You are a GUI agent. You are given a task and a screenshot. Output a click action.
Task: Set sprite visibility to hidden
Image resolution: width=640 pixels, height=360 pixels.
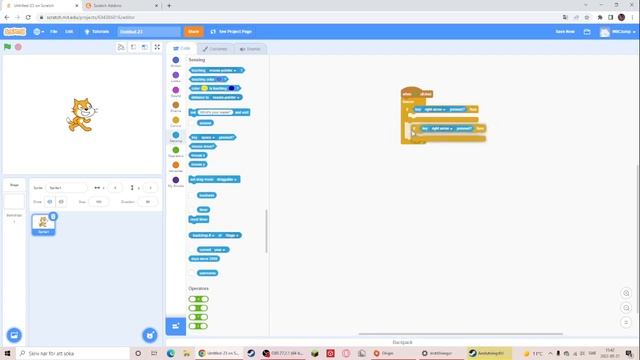click(61, 202)
